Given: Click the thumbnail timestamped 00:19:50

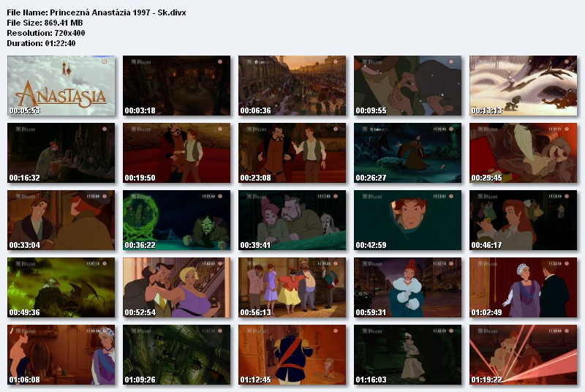Looking at the screenshot, I should point(176,153).
